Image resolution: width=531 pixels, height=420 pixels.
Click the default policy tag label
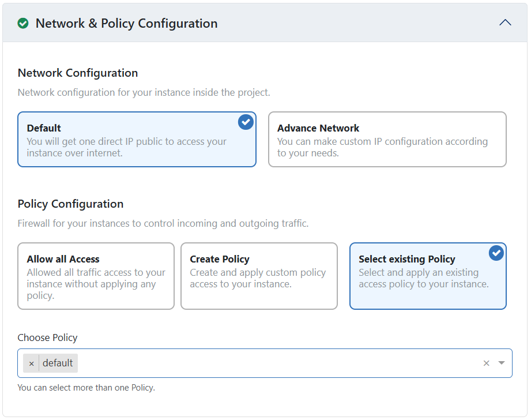tap(58, 363)
